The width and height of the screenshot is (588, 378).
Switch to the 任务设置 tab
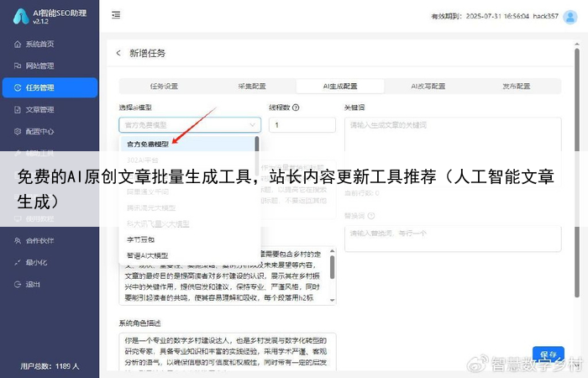[x=164, y=87]
